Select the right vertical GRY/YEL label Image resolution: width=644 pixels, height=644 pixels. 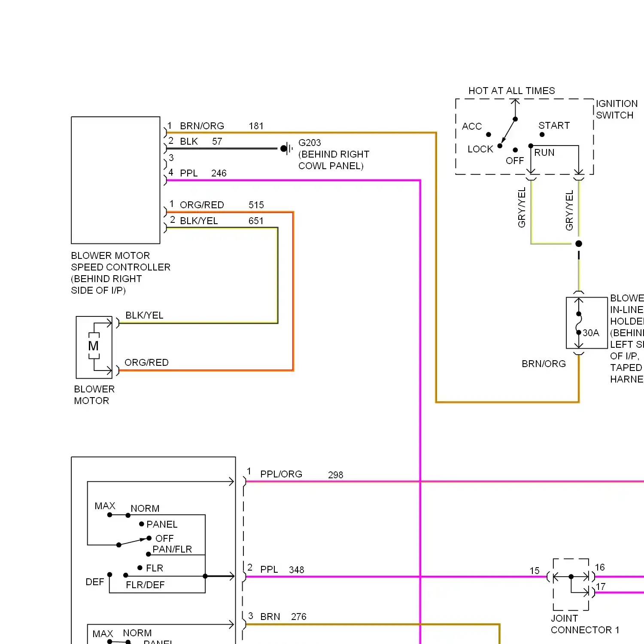569,210
